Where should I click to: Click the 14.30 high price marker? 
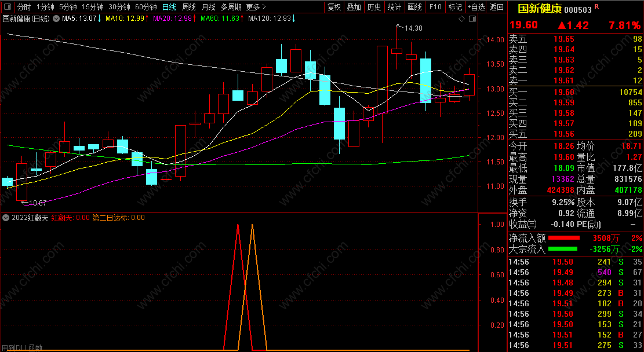[x=413, y=28]
